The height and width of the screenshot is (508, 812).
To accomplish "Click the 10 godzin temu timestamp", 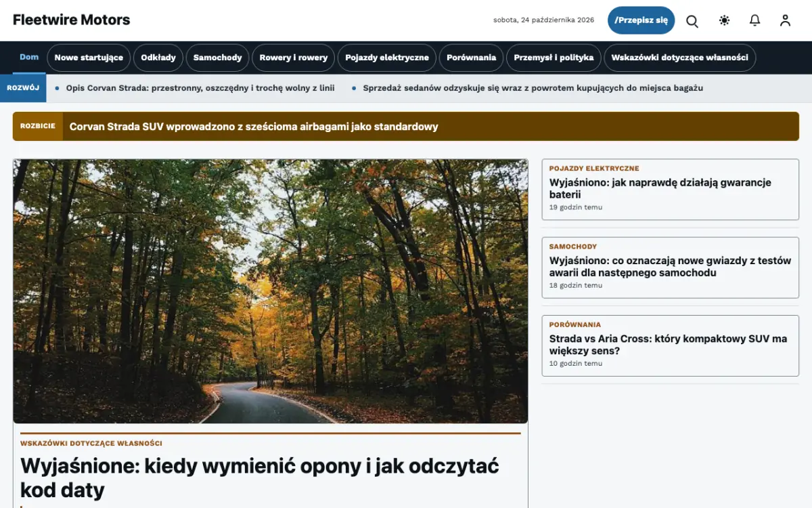I will click(x=576, y=363).
